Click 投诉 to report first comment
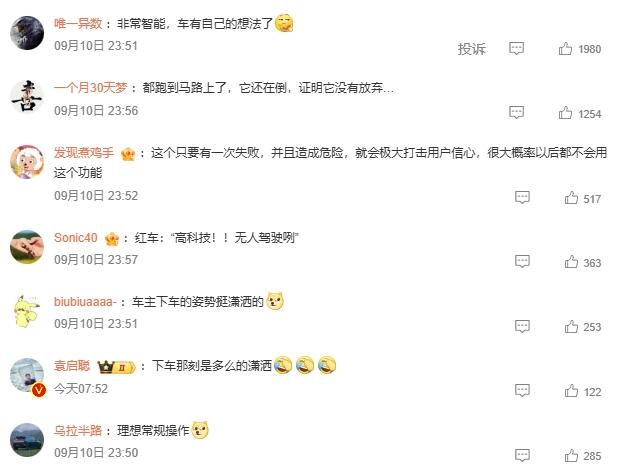 point(471,49)
